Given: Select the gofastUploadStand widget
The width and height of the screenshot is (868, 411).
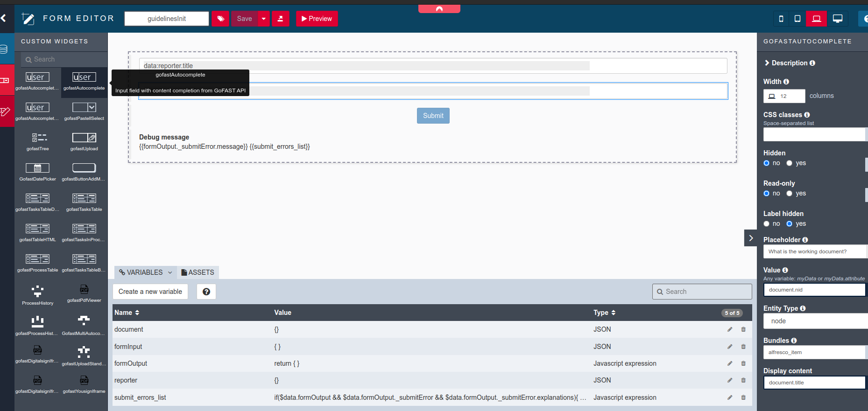Looking at the screenshot, I should click(x=84, y=355).
